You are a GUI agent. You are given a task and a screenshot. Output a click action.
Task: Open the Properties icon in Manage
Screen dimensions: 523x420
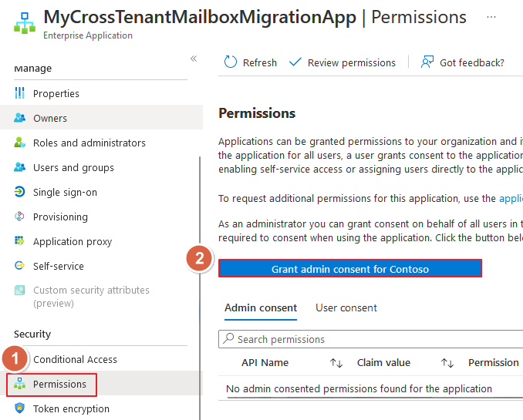[x=20, y=93]
